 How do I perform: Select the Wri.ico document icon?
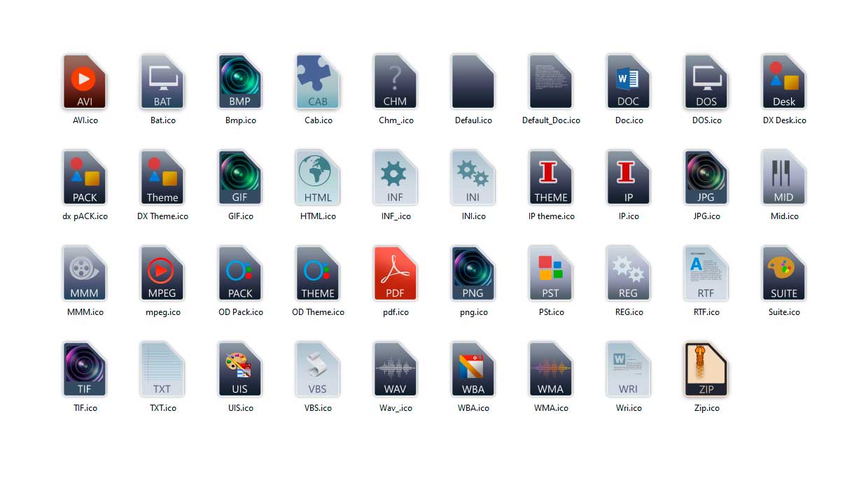tap(629, 370)
